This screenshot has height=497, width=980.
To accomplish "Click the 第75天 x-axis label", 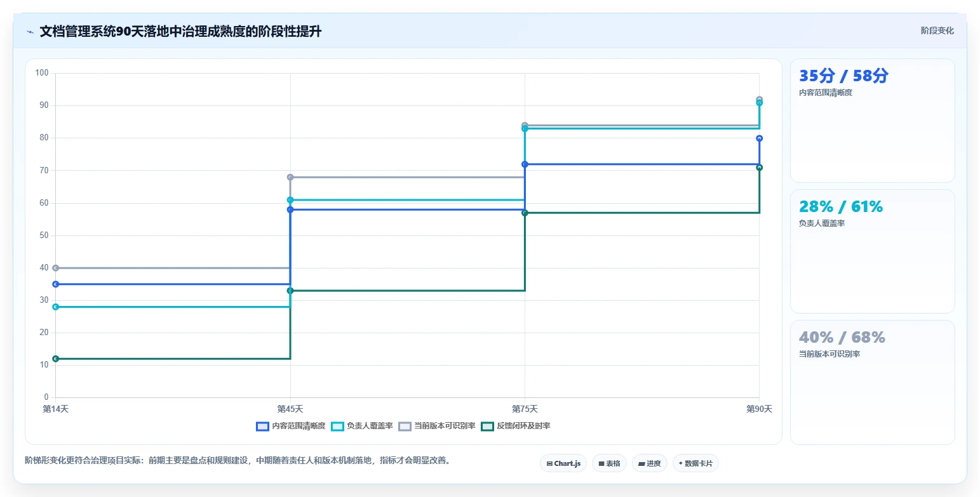I will (x=525, y=409).
